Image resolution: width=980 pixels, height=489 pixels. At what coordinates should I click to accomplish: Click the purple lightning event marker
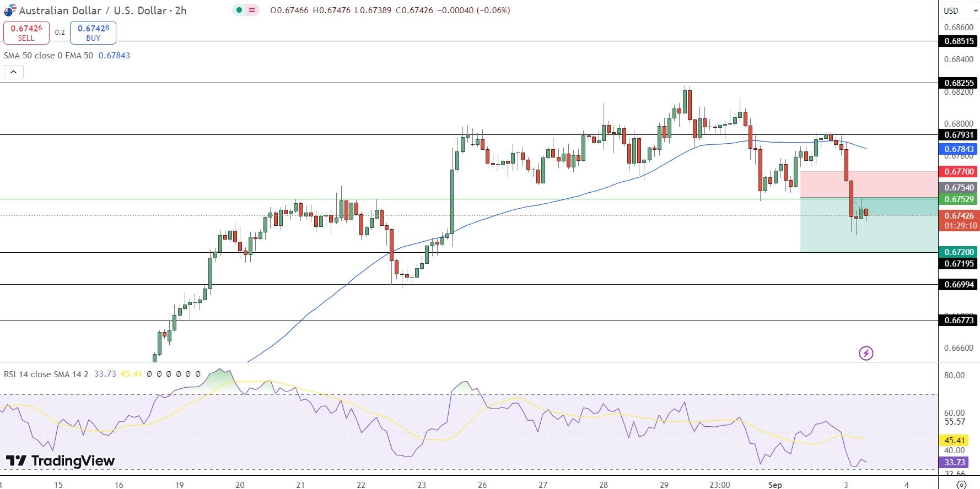pos(866,353)
